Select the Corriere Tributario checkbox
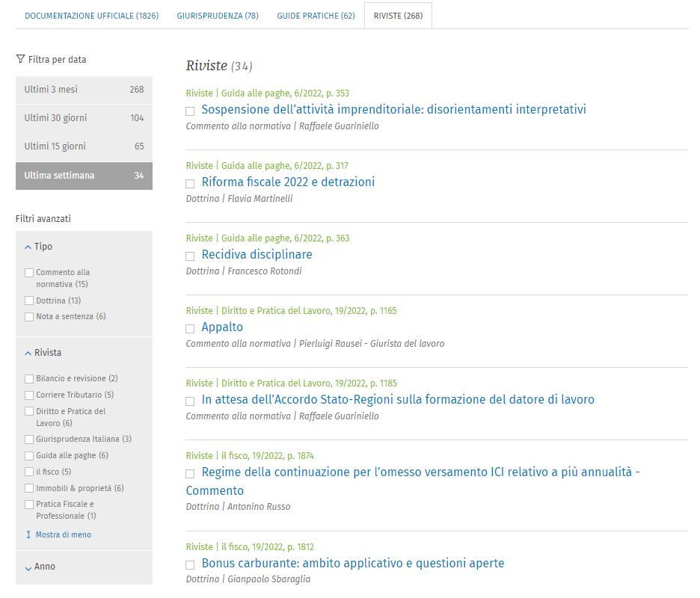This screenshot has width=700, height=598. 29,395
